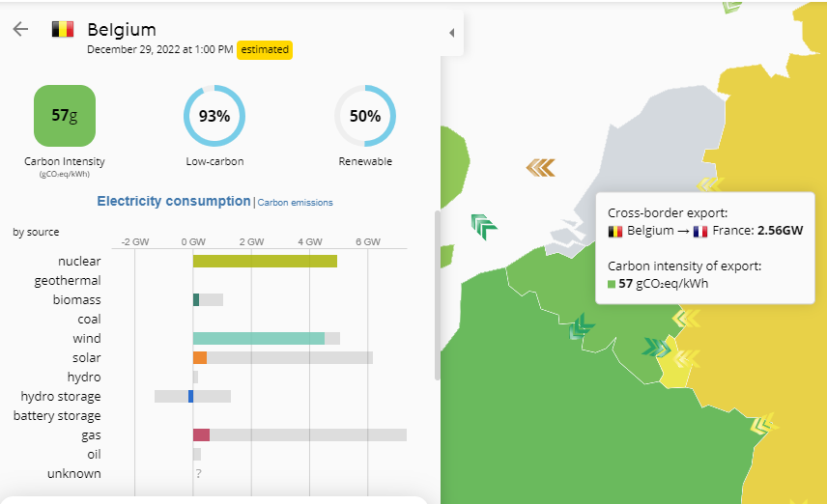This screenshot has width=827, height=504.
Task: Click the blue hydro storage bar
Action: pyautogui.click(x=190, y=396)
